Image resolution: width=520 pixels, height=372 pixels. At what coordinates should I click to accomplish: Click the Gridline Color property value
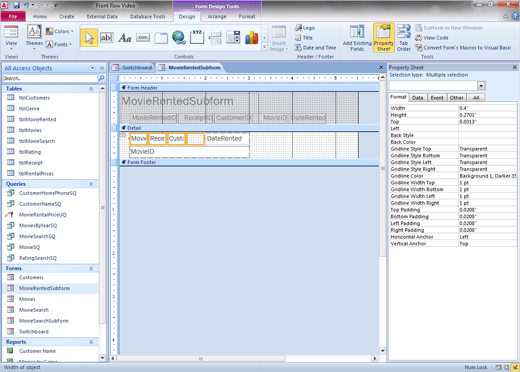(x=487, y=176)
